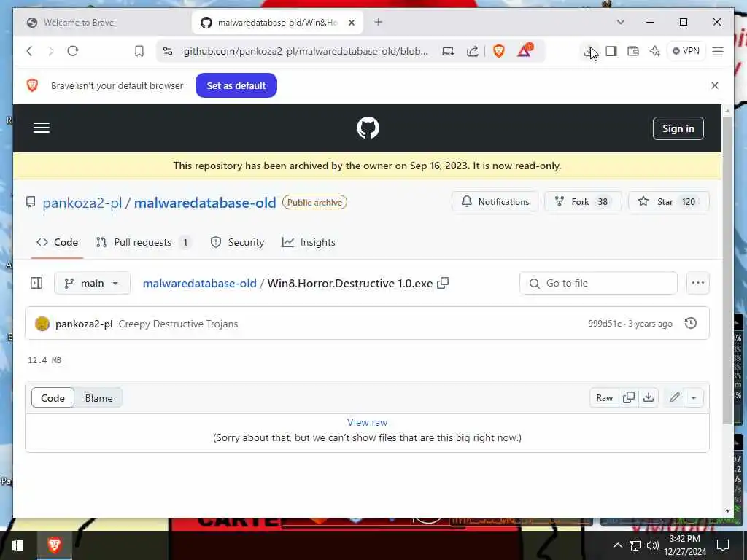This screenshot has width=747, height=560.
Task: Click Brave icon in the taskbar
Action: [x=54, y=545]
